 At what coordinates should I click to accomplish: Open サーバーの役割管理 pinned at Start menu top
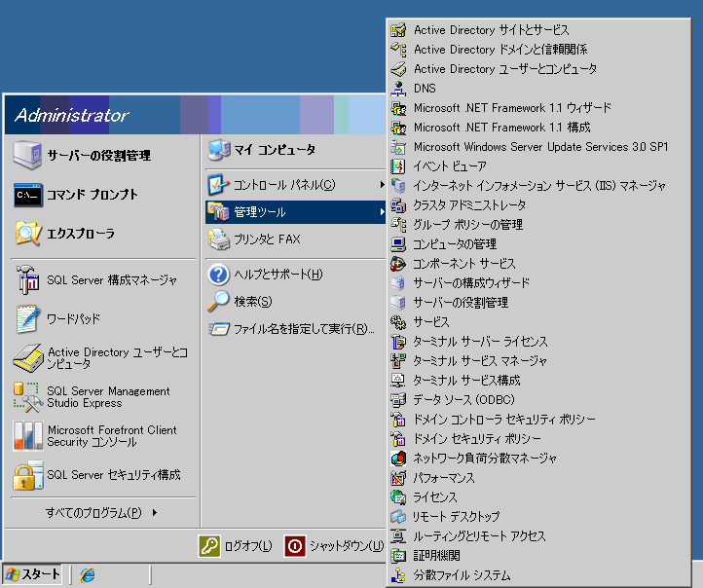coord(103,156)
